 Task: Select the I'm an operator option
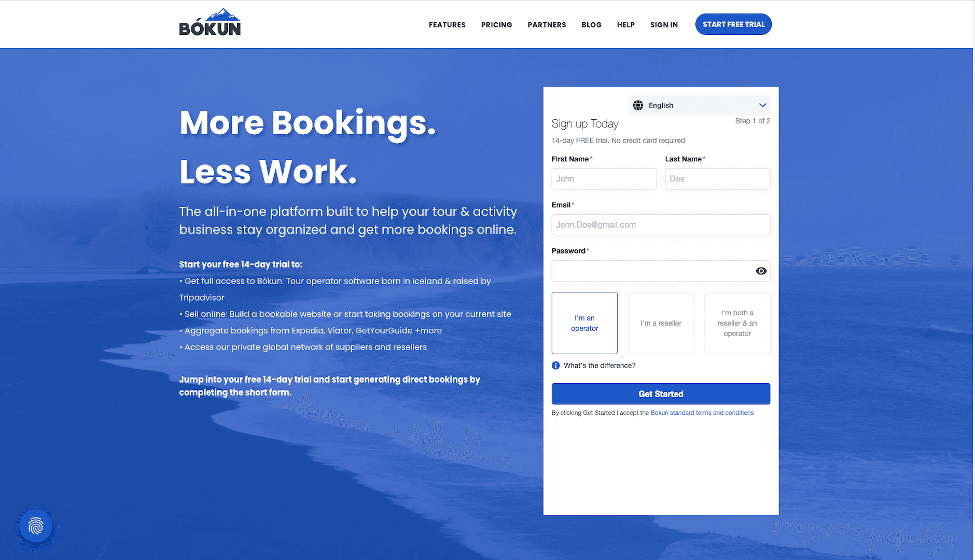coord(584,323)
